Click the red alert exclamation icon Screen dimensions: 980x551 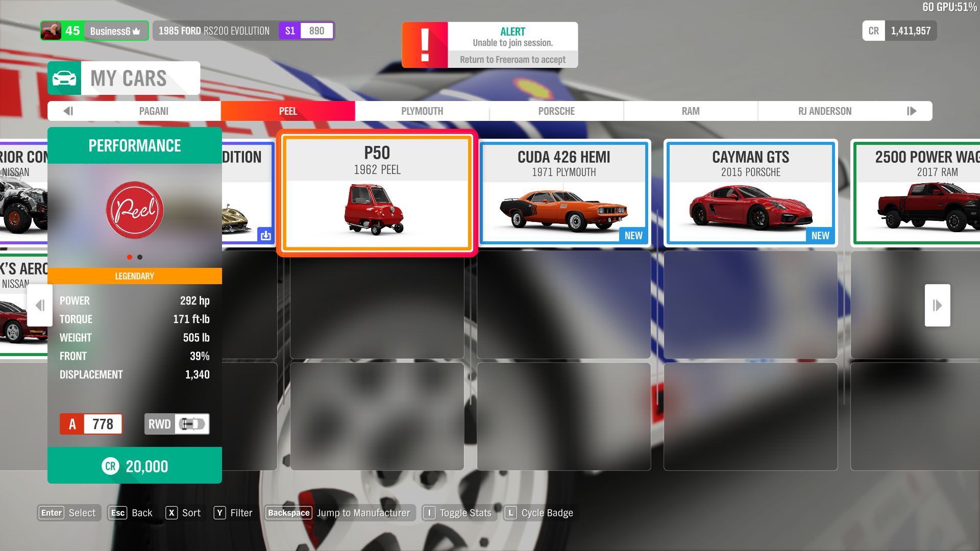point(425,45)
